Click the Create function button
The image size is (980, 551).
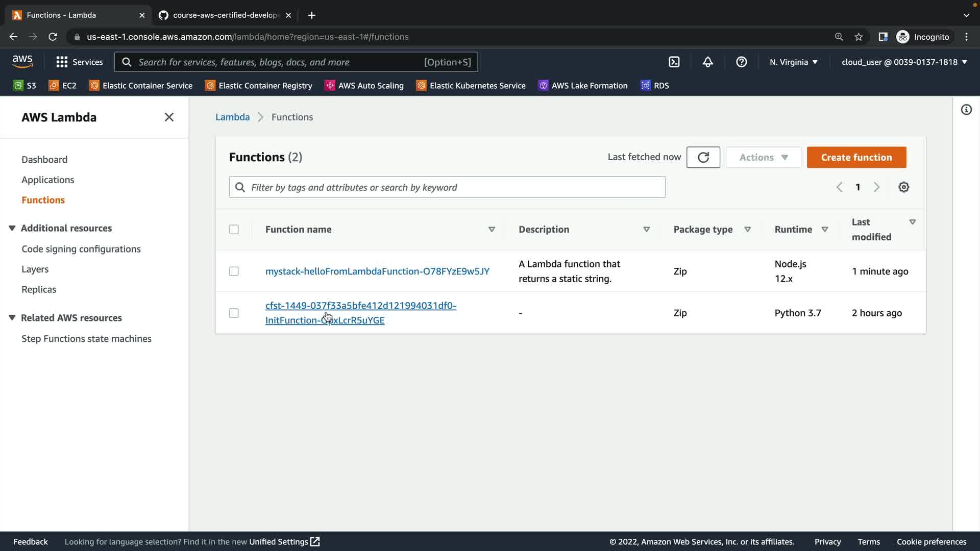click(856, 157)
